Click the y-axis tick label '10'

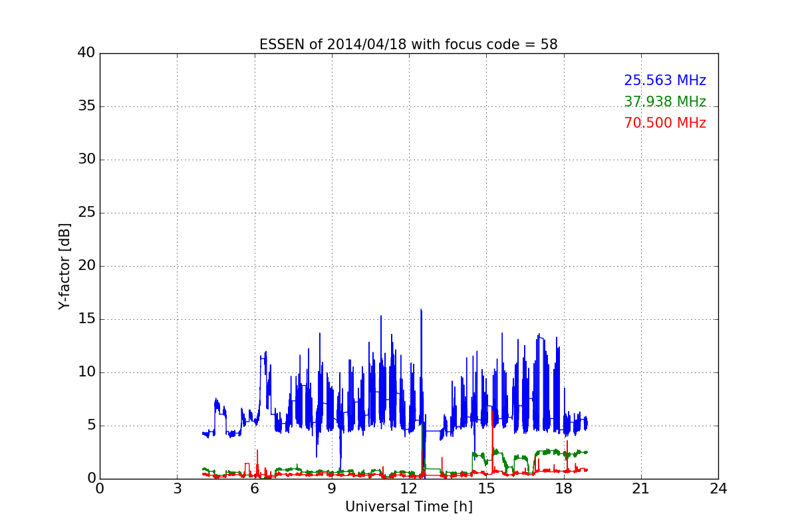(86, 372)
